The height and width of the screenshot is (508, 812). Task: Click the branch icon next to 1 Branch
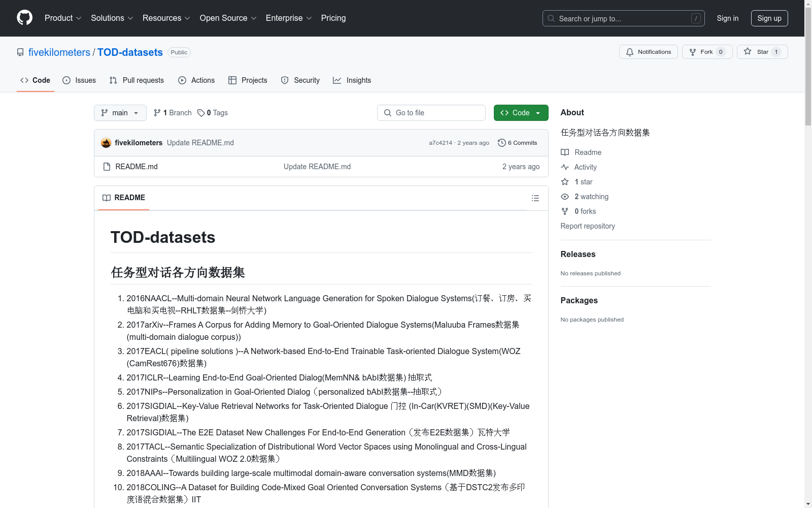click(157, 113)
